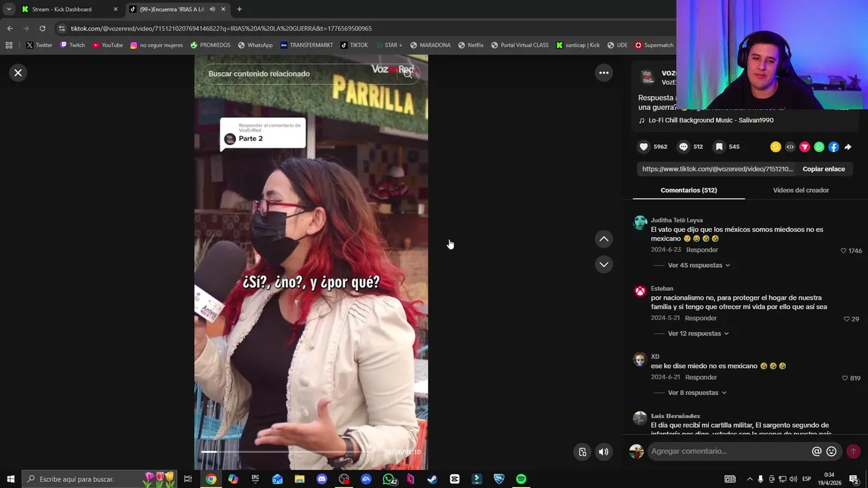The image size is (868, 488).
Task: Open Google Chrome from the taskbar
Action: [211, 479]
